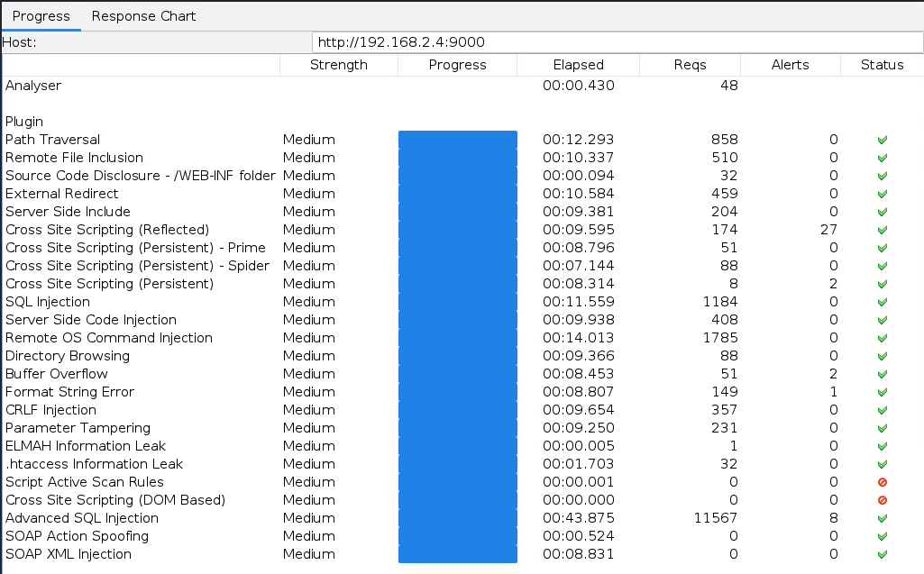Click Medium strength for CRLF Injection

(308, 410)
